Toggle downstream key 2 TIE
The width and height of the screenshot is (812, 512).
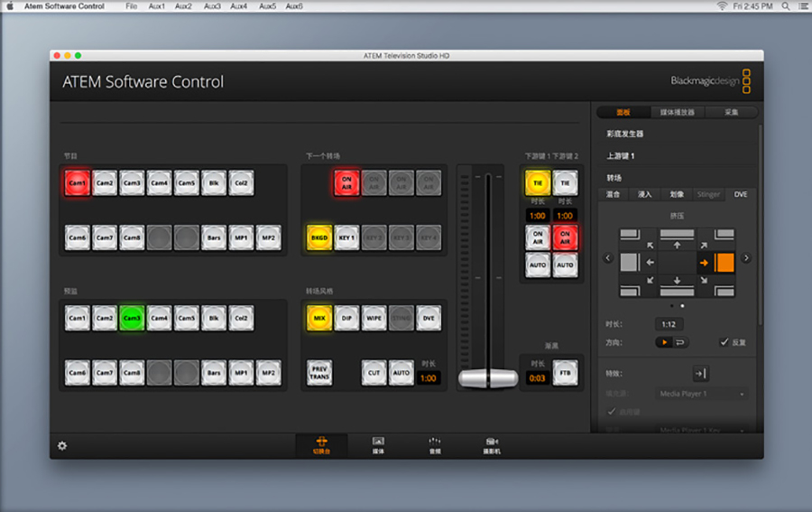point(565,183)
